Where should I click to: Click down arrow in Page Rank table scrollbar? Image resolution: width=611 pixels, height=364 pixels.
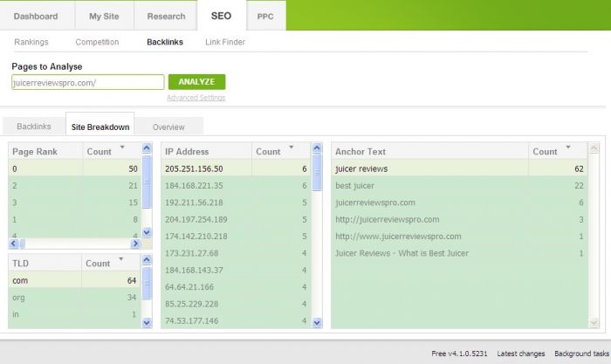[x=147, y=233]
